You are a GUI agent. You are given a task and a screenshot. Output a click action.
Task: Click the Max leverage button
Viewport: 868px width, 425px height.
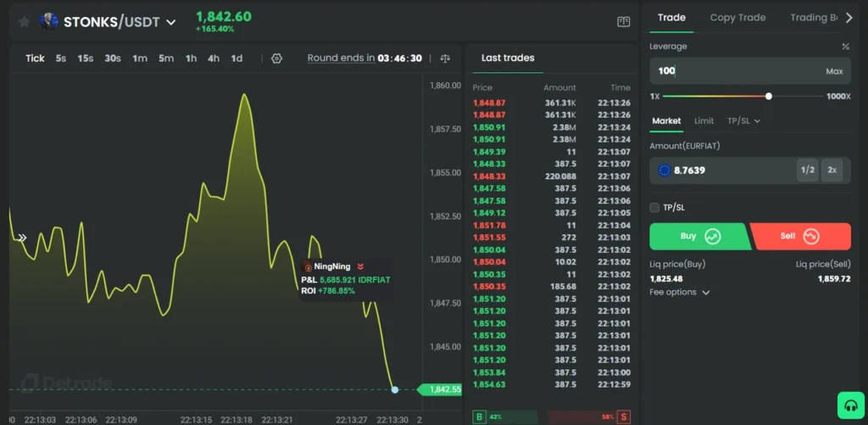coord(834,71)
